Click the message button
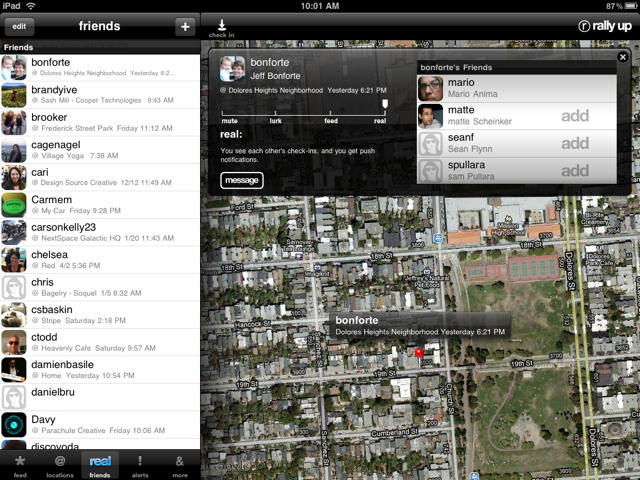Screen dimensions: 640x480 click(242, 180)
